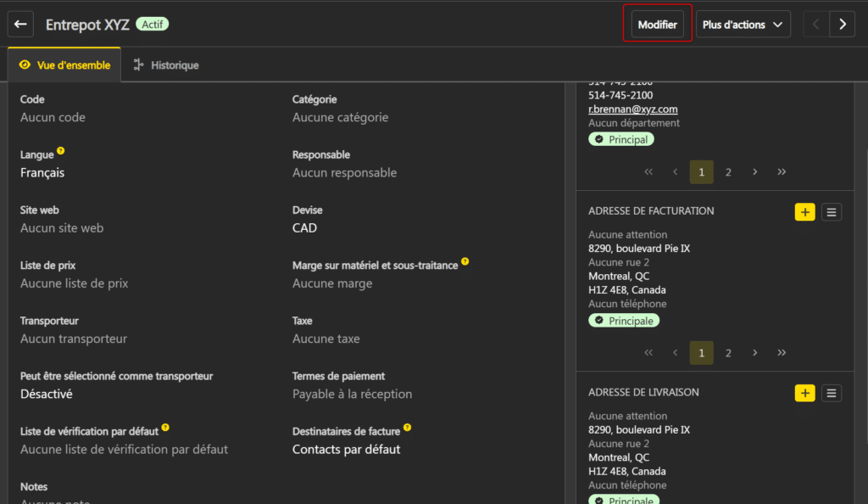Viewport: 868px width, 504px height.
Task: Click help icon beside Liste de vérification
Action: [165, 428]
